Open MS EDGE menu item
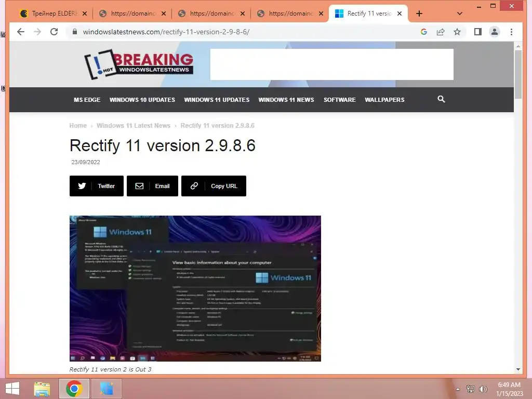The height and width of the screenshot is (399, 532). pyautogui.click(x=87, y=100)
